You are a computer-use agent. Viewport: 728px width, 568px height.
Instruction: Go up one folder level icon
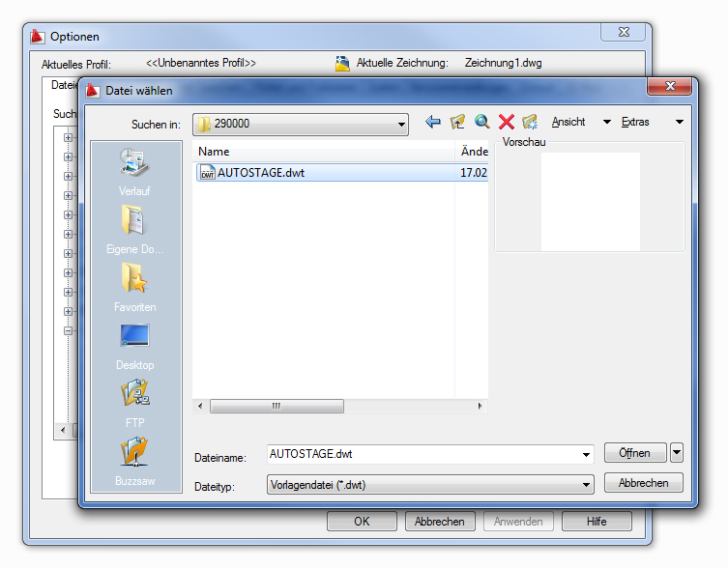(457, 123)
